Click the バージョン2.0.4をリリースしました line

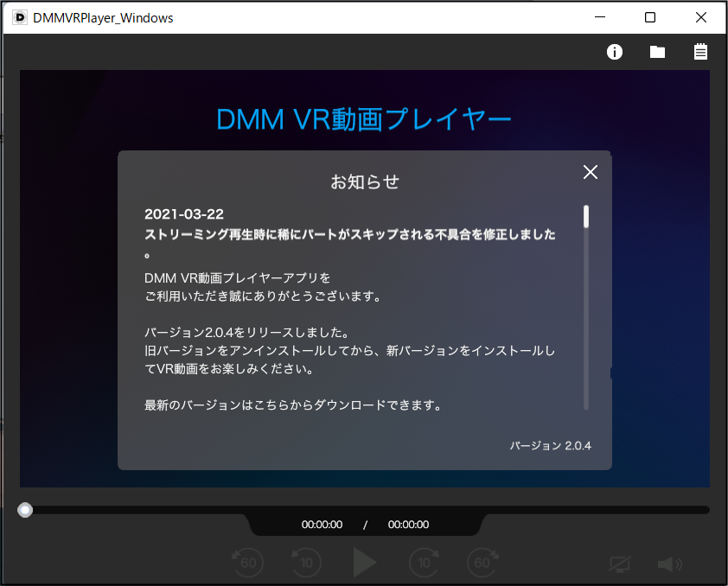(246, 333)
